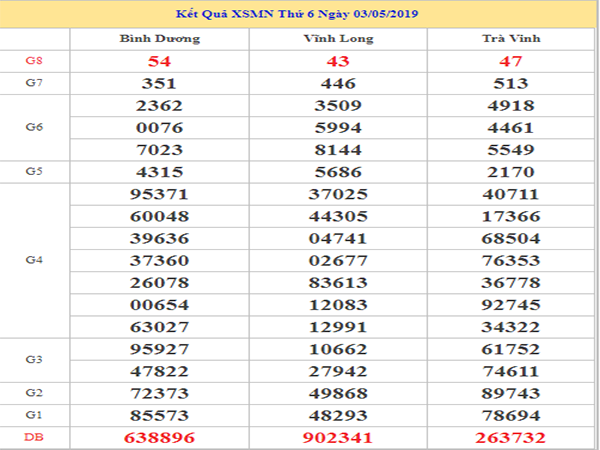
Task: Click the number 60048
Action: pyautogui.click(x=160, y=216)
